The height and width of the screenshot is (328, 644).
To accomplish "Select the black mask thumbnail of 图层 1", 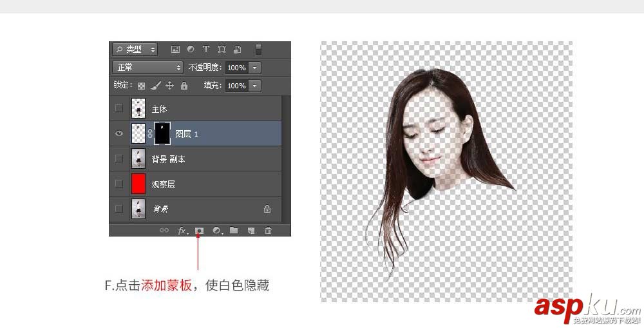I will pos(163,133).
